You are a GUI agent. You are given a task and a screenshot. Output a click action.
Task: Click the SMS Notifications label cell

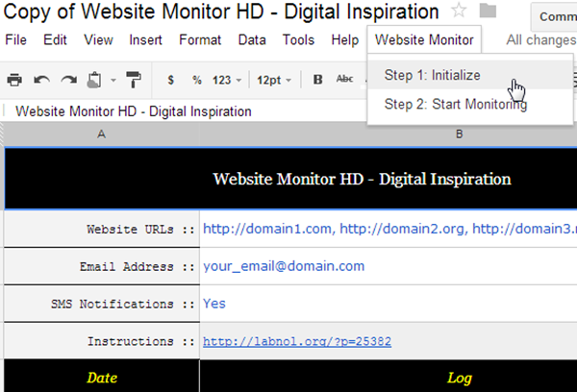tap(102, 304)
